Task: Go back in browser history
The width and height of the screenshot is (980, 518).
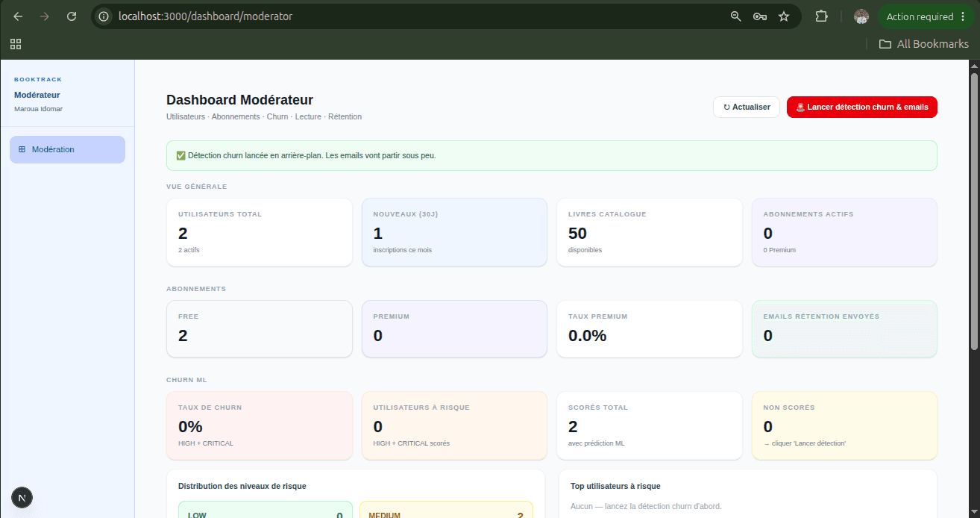Action: (18, 16)
